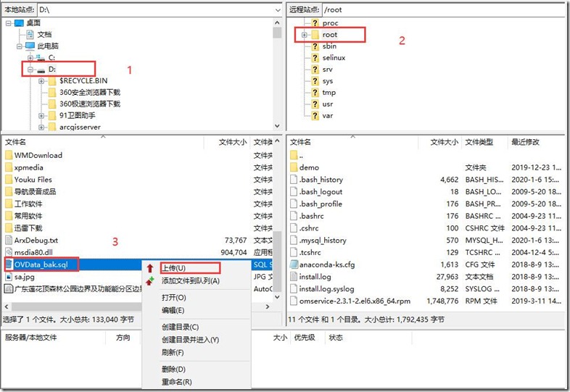Click the sa.jpg image file icon
Screen dimensions: 570x392
(x=8, y=277)
